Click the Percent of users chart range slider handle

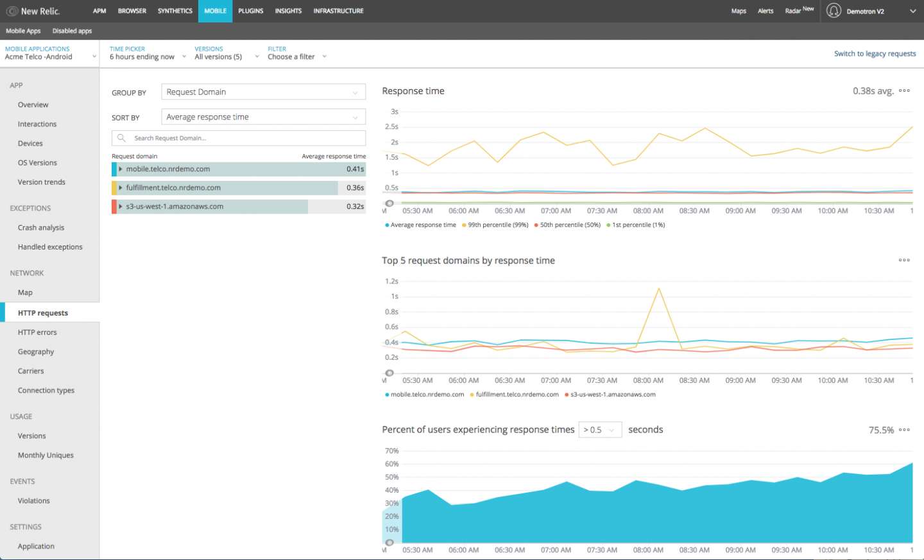(x=389, y=543)
